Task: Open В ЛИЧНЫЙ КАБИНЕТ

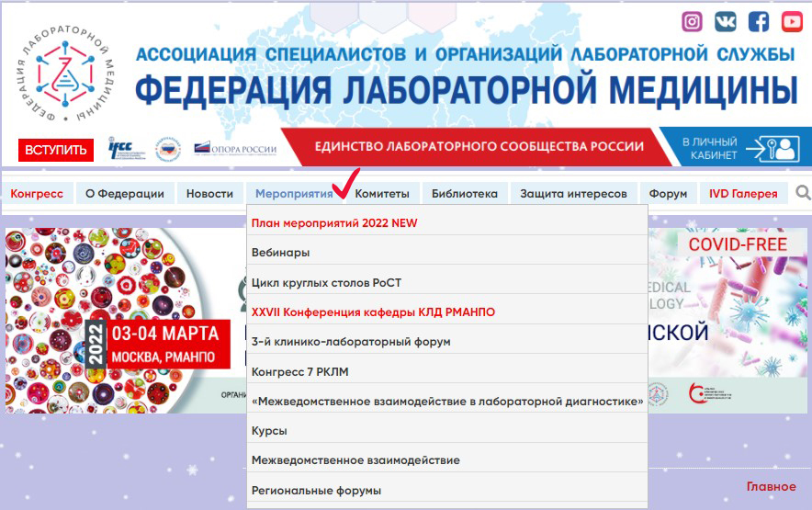Action: click(x=710, y=148)
